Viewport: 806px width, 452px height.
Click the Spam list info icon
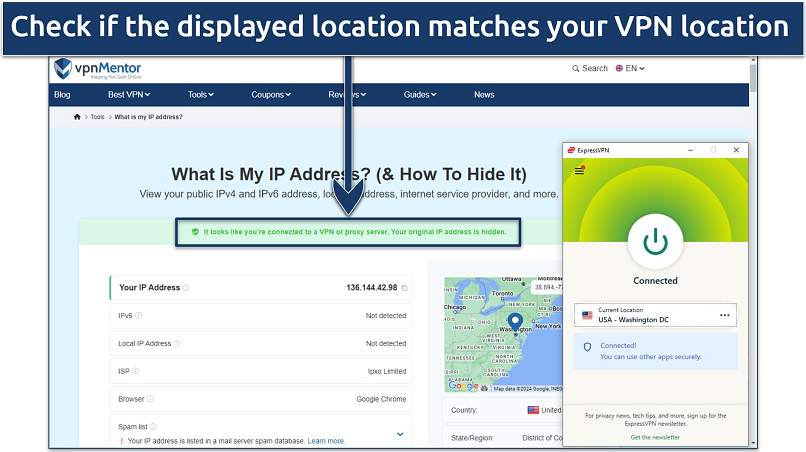[153, 427]
